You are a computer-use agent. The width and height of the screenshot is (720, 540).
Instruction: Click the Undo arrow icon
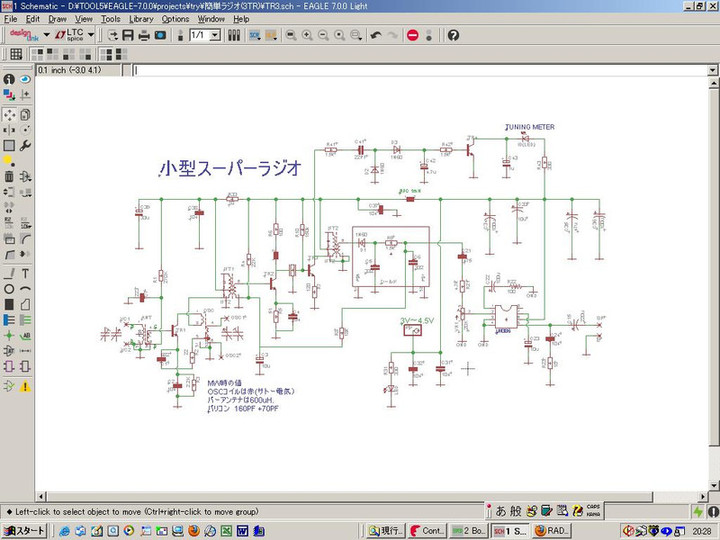coord(376,35)
